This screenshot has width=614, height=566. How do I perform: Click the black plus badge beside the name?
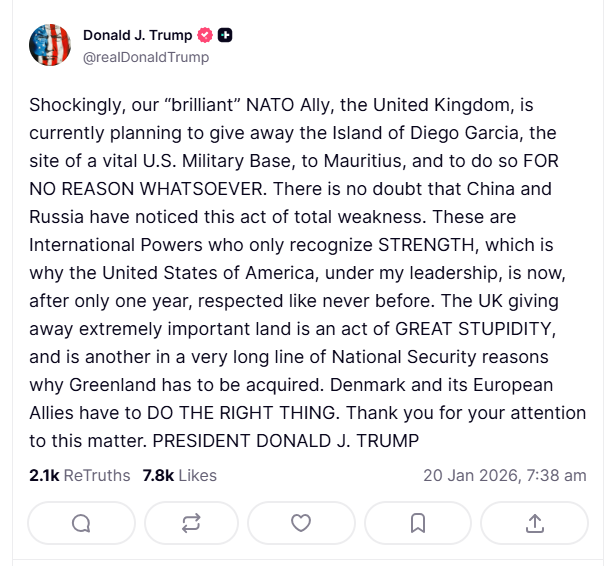(x=225, y=36)
